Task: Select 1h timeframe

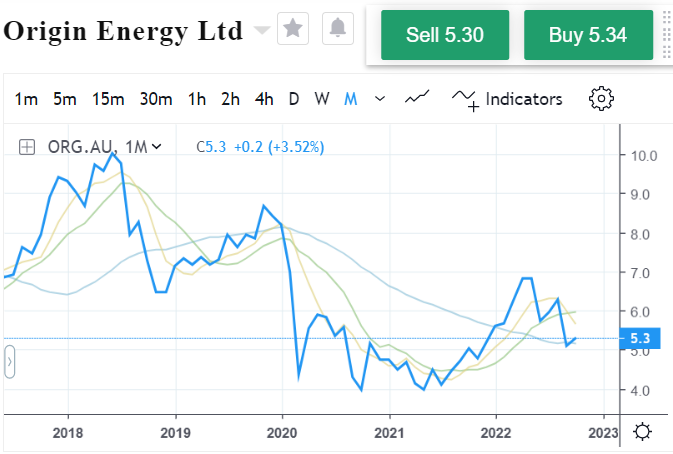Action: click(x=197, y=99)
